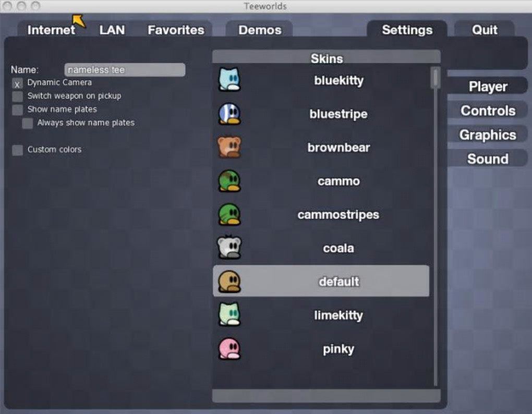Show the Graphics settings page
Screen dimensions: 532x414
(488, 135)
